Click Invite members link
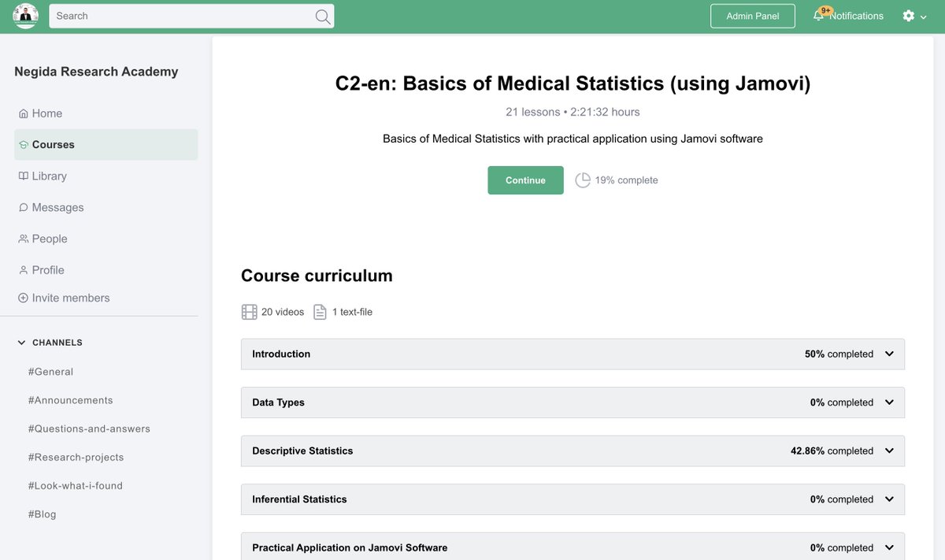The height and width of the screenshot is (560, 945). (x=71, y=299)
